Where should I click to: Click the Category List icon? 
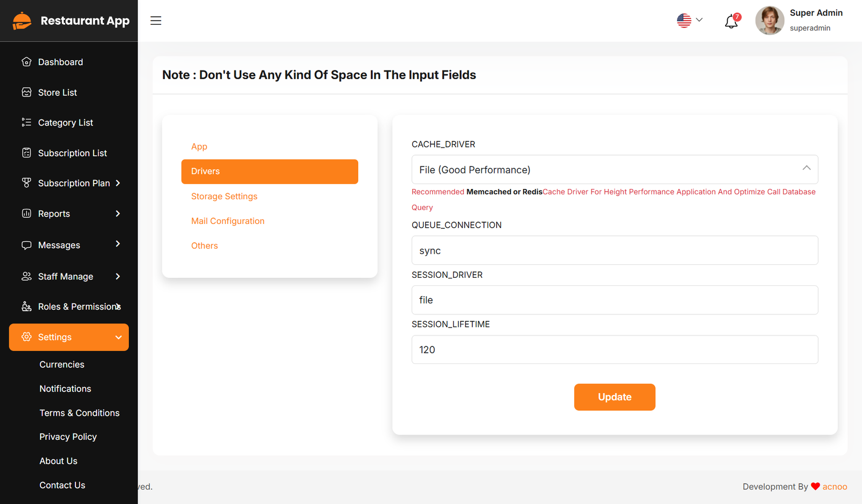26,123
